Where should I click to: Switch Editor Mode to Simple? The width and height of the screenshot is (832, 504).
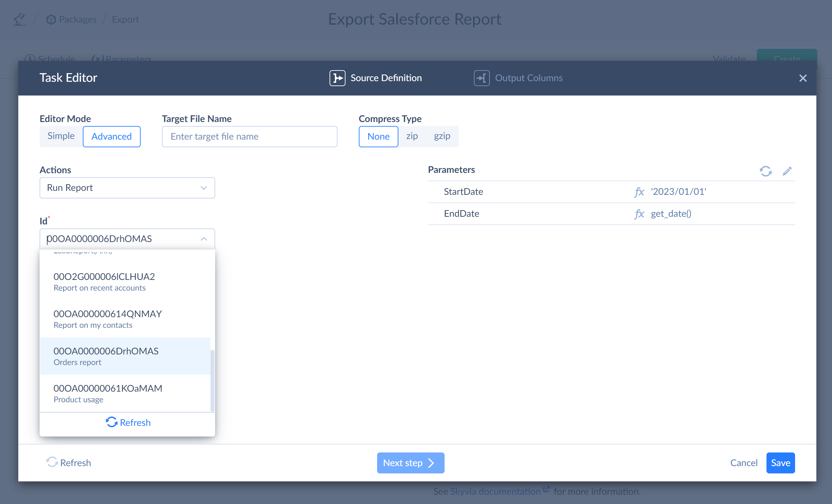[x=61, y=136]
